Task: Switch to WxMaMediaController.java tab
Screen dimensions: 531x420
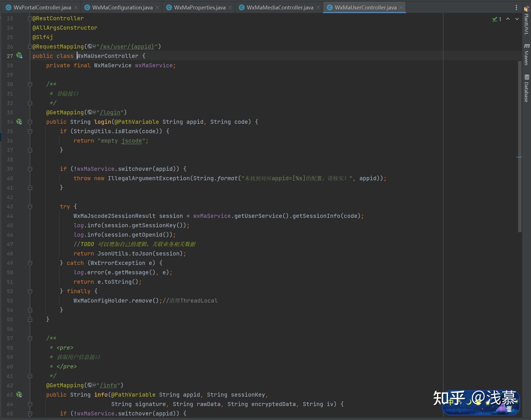Action: [x=280, y=7]
